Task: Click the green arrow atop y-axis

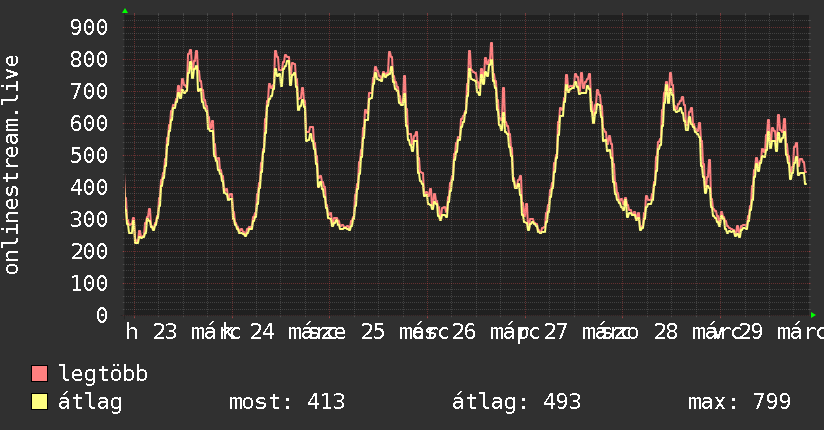Action: 125,11
